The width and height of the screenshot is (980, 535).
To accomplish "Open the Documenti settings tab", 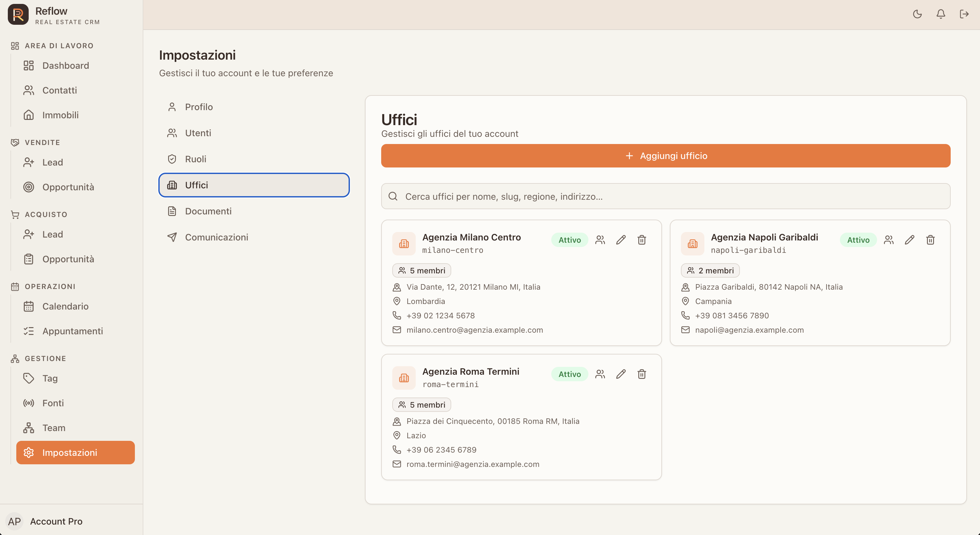I will 254,211.
